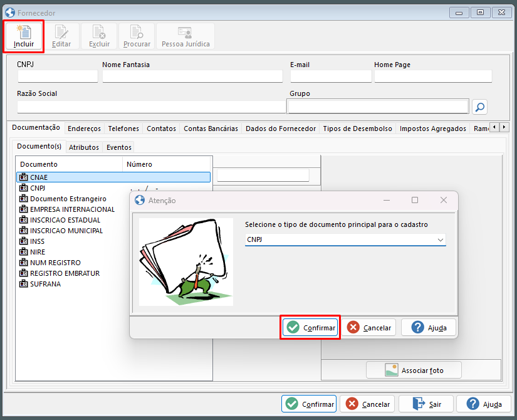Go to Dados do Fornecedor tab
The height and width of the screenshot is (420, 517).
point(281,129)
